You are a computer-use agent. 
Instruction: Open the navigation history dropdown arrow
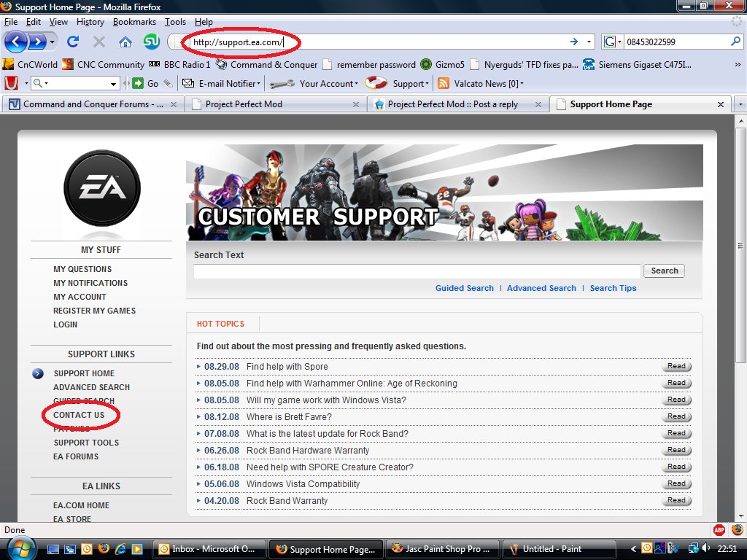[x=52, y=42]
